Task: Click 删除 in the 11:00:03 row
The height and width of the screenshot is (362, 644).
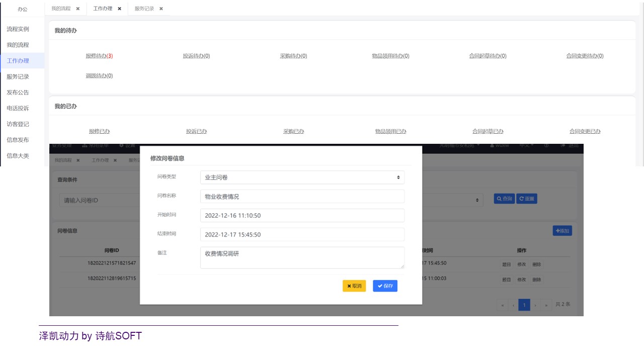Action: coord(537,280)
